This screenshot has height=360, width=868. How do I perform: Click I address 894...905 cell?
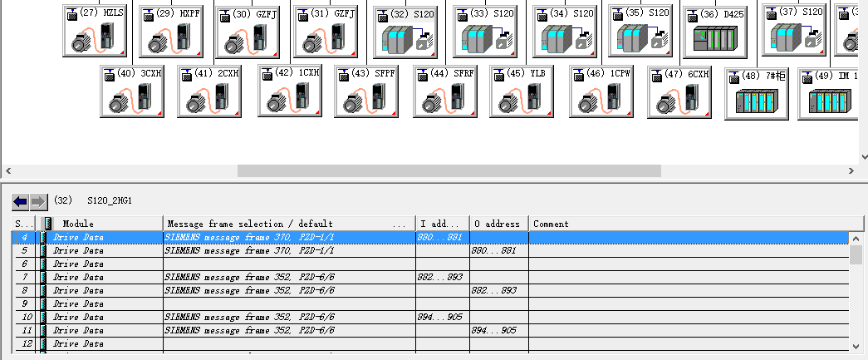(x=442, y=318)
